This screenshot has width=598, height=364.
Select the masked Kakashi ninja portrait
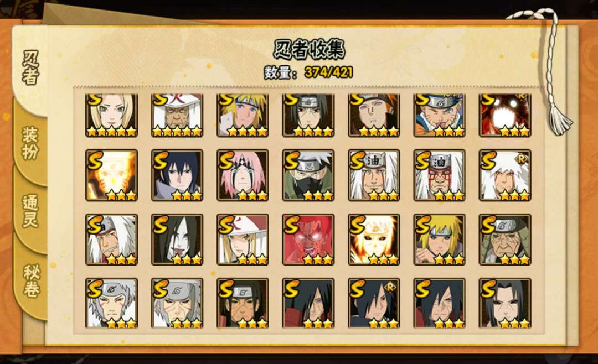click(308, 175)
